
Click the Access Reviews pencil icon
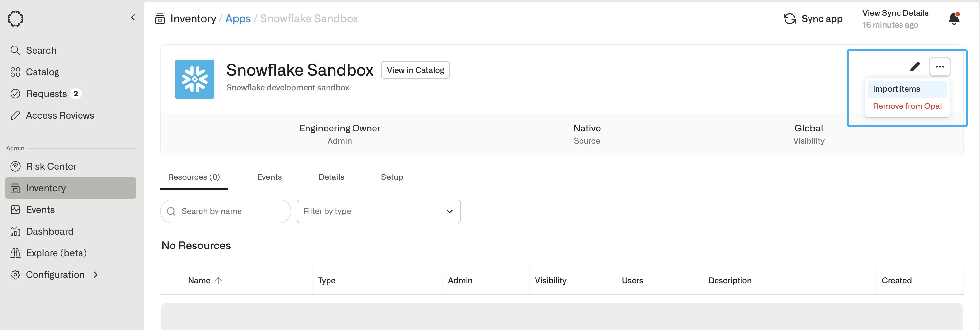[15, 115]
